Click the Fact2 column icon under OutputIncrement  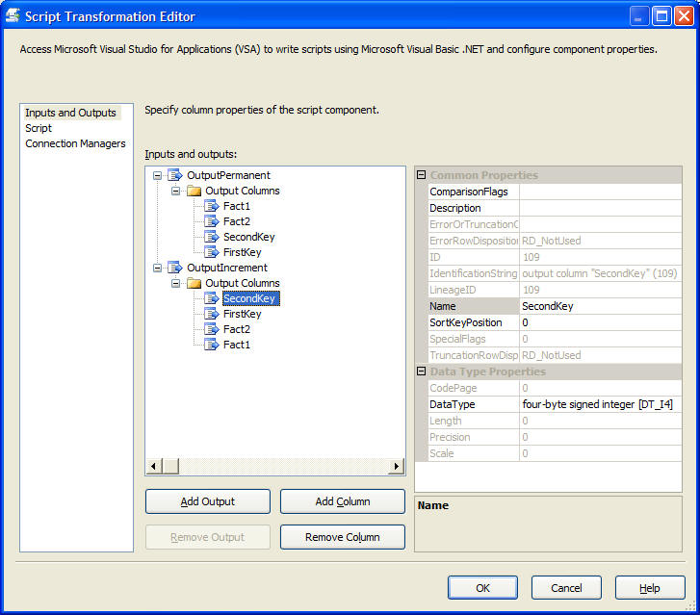coord(212,329)
